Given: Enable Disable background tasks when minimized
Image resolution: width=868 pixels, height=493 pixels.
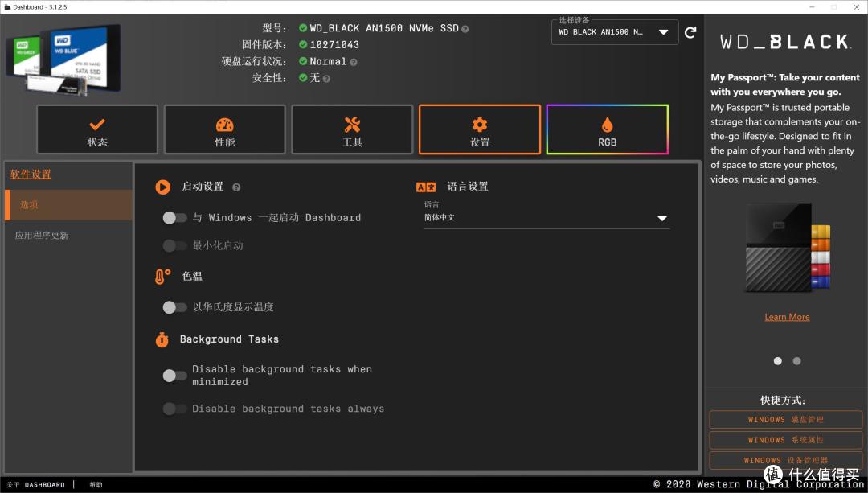Looking at the screenshot, I should tap(174, 375).
